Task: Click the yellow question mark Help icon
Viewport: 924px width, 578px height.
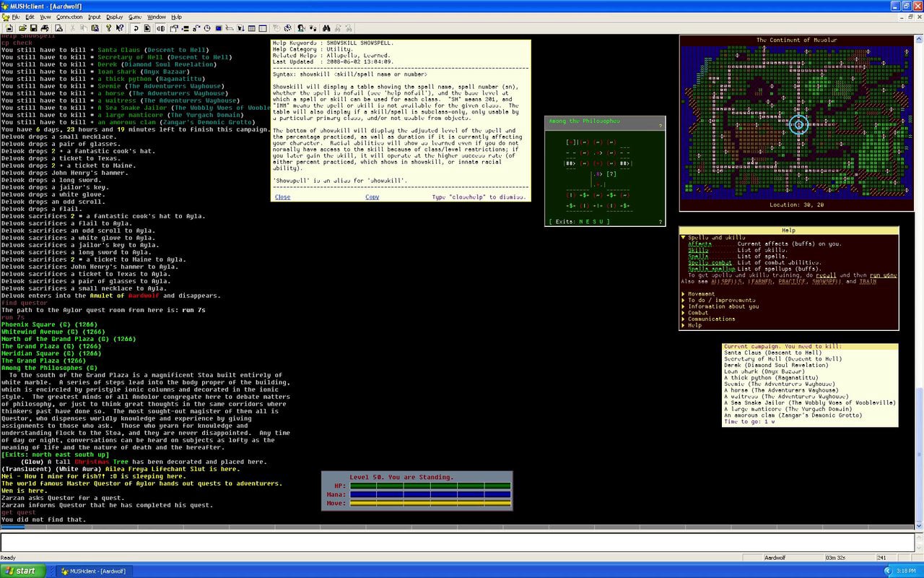Action: click(x=108, y=28)
